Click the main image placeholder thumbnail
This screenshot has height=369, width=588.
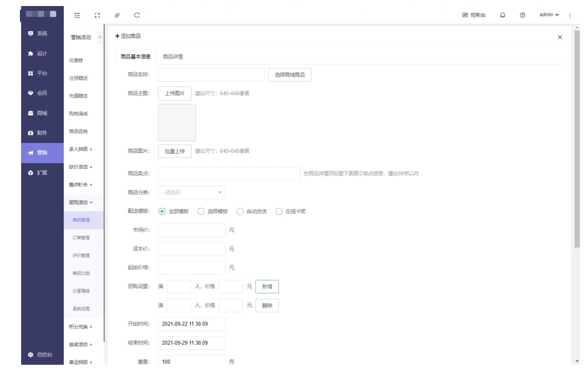[x=177, y=123]
